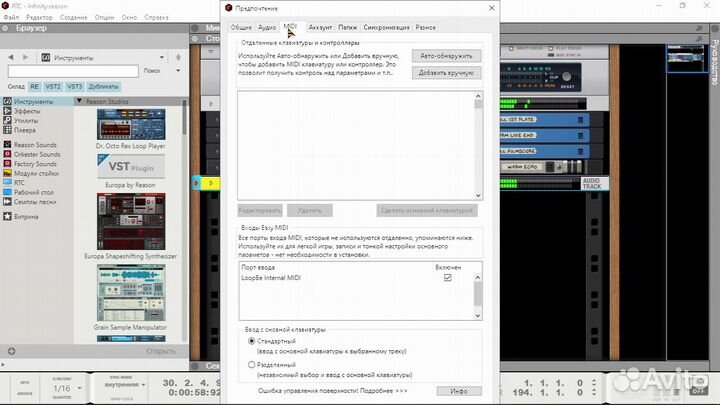This screenshot has width=720, height=405.
Task: Click the Добавить вручную button
Action: coord(446,72)
